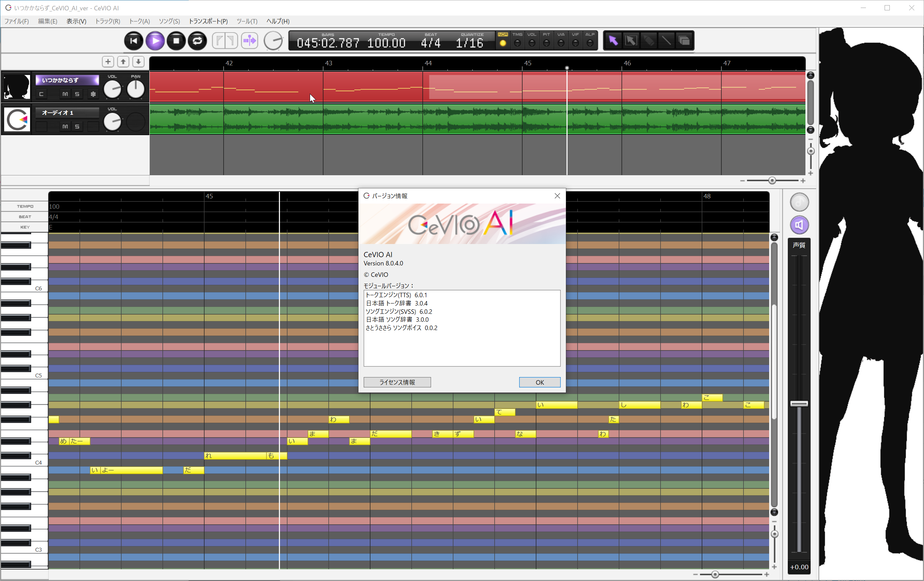Click the add track plus button

tap(108, 62)
